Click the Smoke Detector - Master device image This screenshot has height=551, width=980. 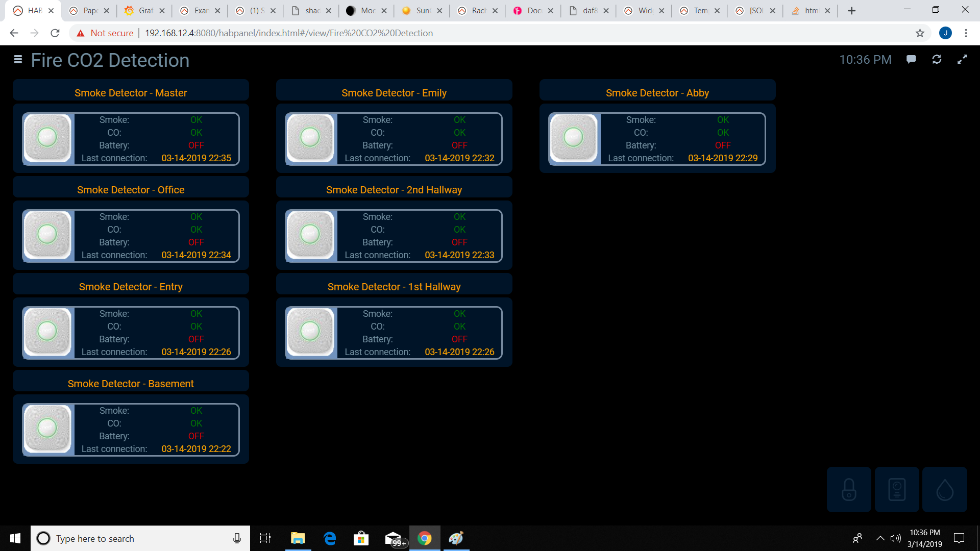[47, 138]
